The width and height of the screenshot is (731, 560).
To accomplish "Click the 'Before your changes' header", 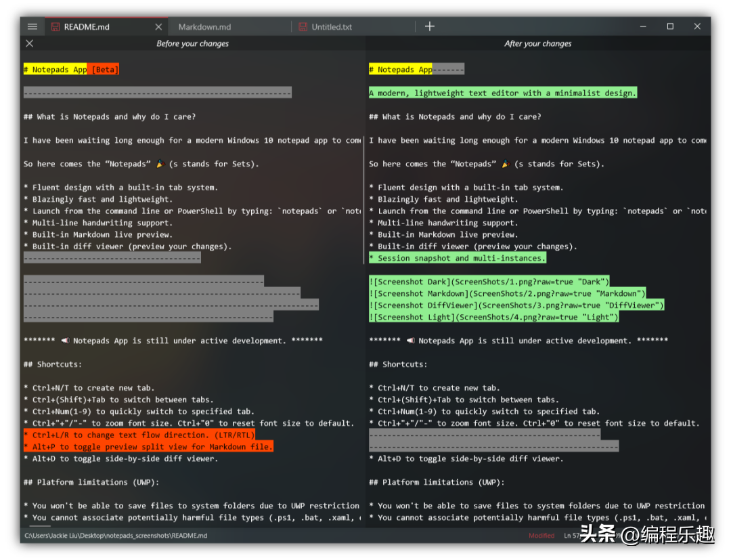I will [x=192, y=43].
